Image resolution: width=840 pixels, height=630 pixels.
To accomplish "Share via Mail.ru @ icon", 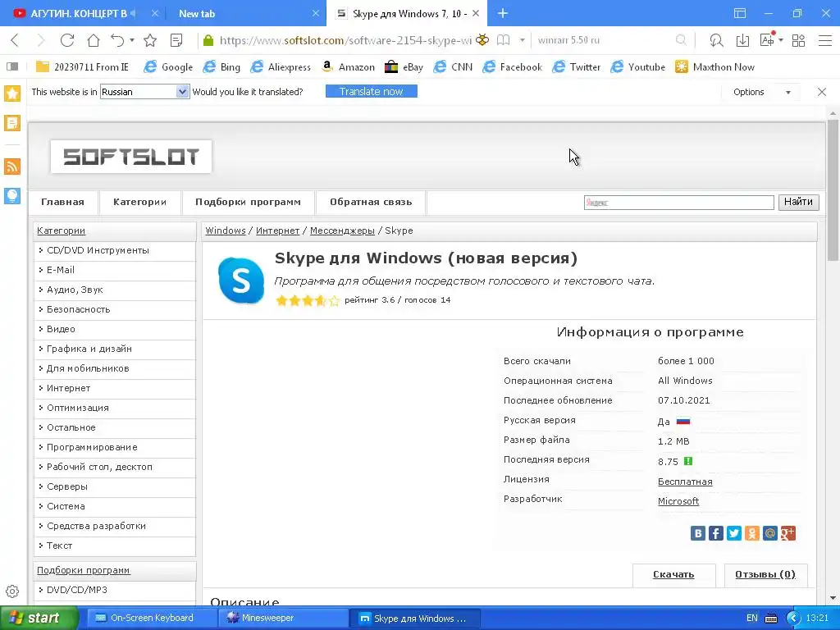I will (x=769, y=533).
